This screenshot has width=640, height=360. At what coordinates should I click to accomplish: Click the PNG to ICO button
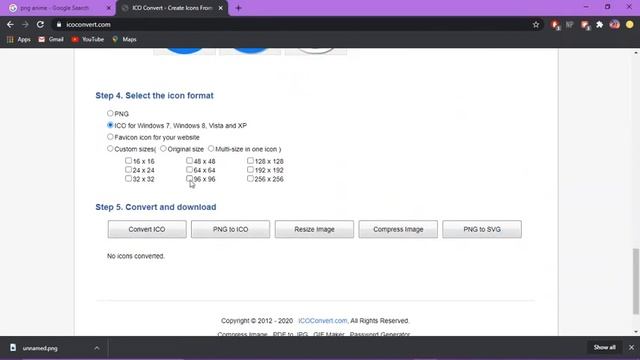pyautogui.click(x=231, y=229)
